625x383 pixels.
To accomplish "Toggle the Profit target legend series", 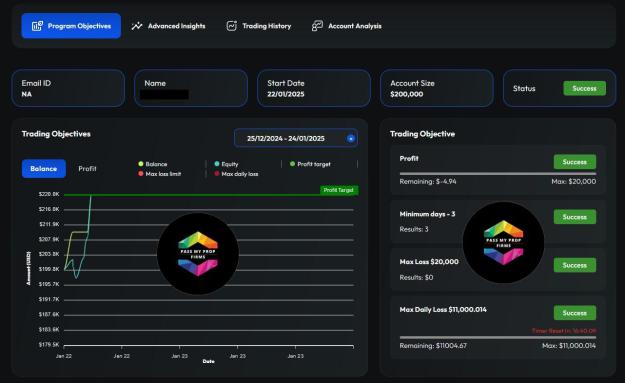I will (x=310, y=164).
